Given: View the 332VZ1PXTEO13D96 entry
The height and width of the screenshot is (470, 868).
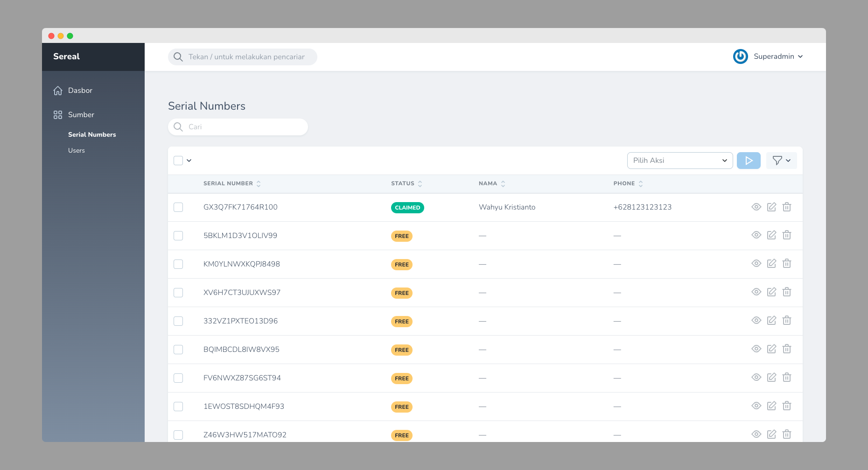Looking at the screenshot, I should coord(756,320).
